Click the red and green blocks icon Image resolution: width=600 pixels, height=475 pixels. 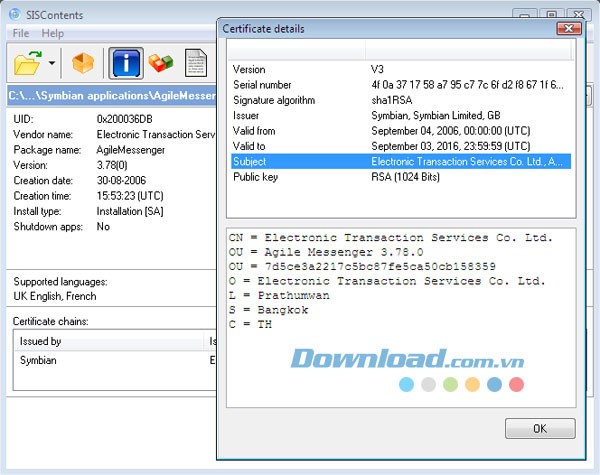(161, 65)
